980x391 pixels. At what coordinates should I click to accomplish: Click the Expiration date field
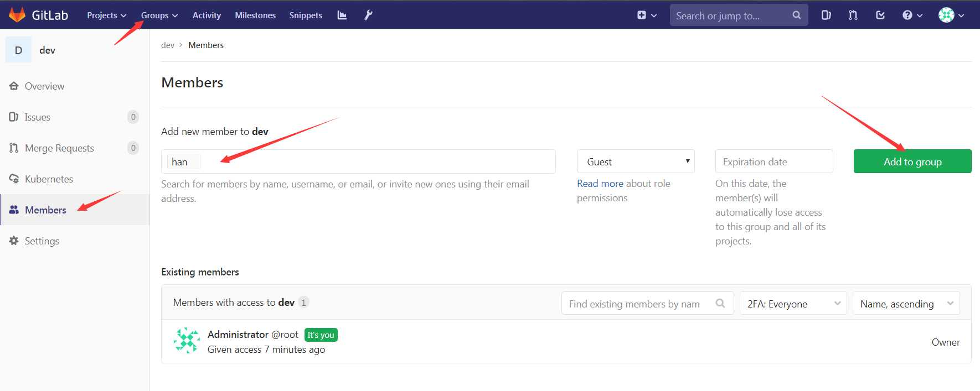[x=774, y=161]
